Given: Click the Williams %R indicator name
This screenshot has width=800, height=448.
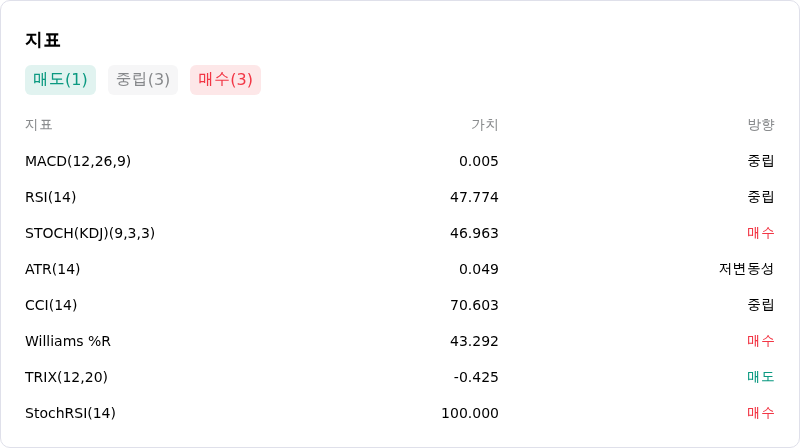Looking at the screenshot, I should tap(68, 341).
